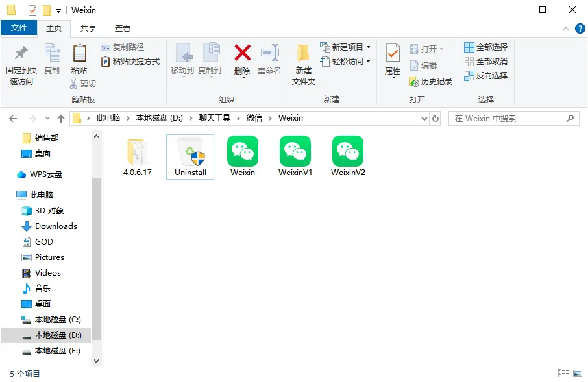Select the Uninstall program file
Screen dimensions: 588x382
(190, 157)
